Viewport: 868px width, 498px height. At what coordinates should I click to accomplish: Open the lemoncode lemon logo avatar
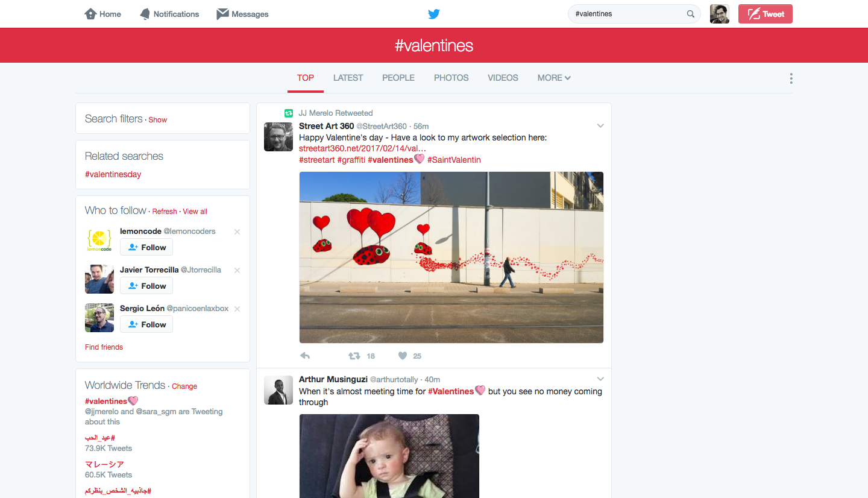pyautogui.click(x=99, y=241)
